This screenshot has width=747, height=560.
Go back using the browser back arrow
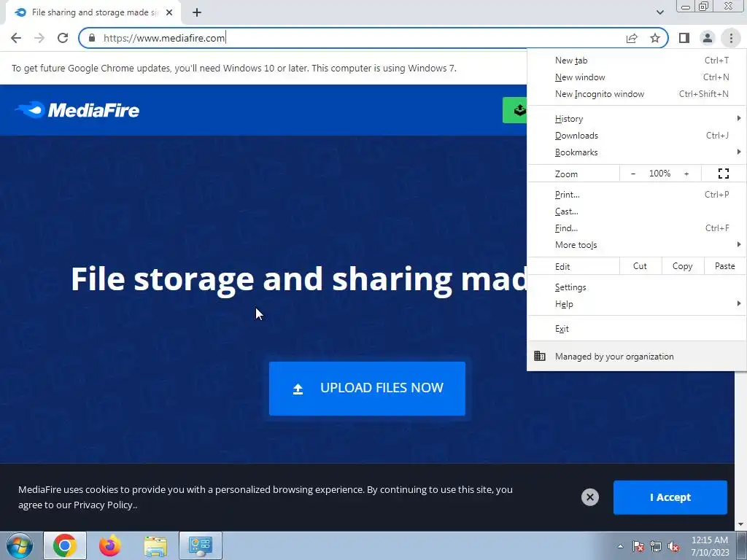(x=16, y=38)
